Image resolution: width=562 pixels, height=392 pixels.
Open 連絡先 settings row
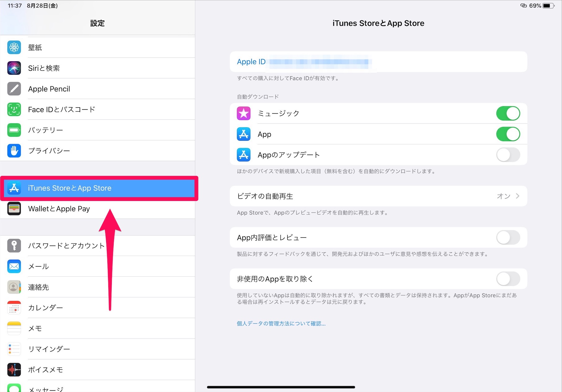[x=97, y=287]
